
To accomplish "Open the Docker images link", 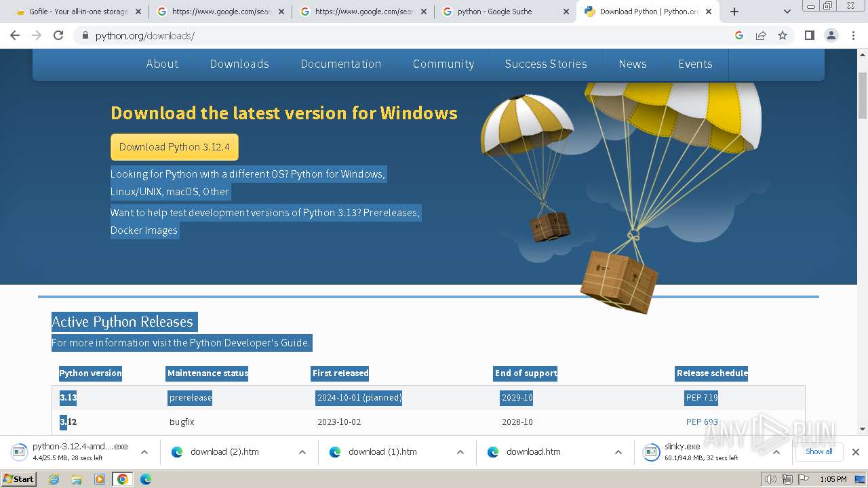I will click(144, 230).
